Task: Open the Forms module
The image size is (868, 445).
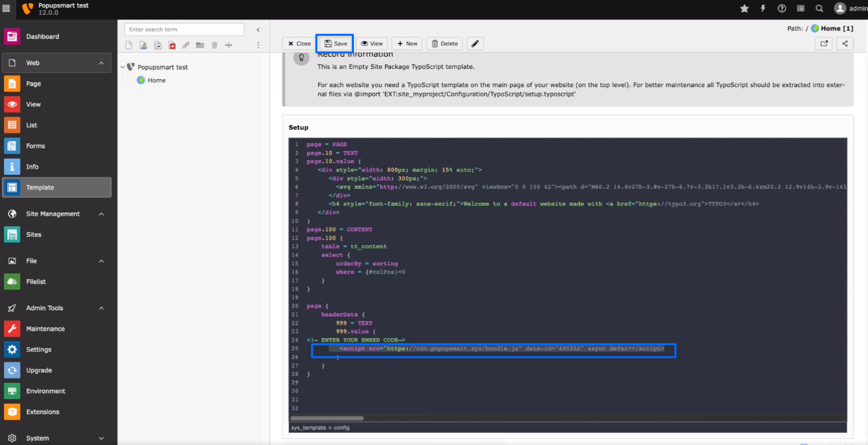Action: click(x=57, y=146)
